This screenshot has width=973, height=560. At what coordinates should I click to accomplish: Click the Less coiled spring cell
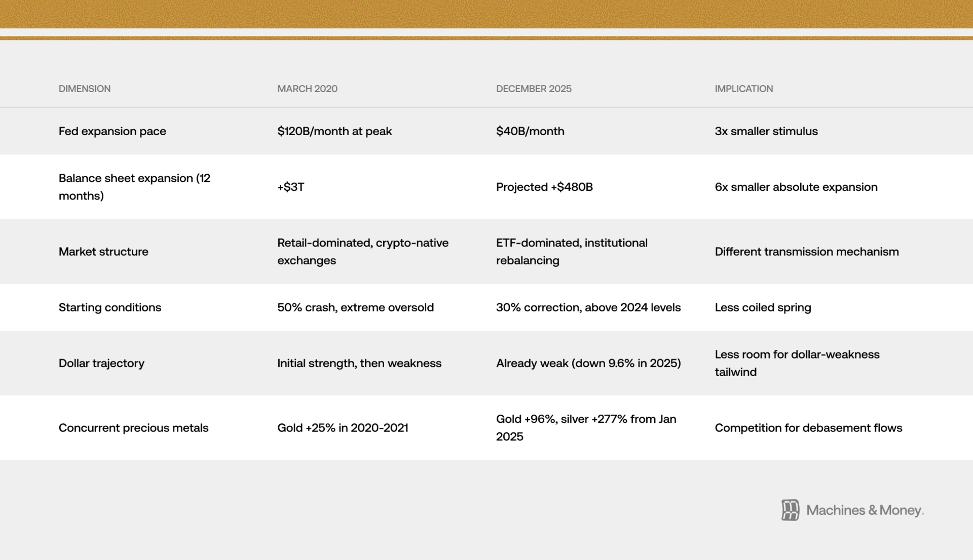(763, 307)
